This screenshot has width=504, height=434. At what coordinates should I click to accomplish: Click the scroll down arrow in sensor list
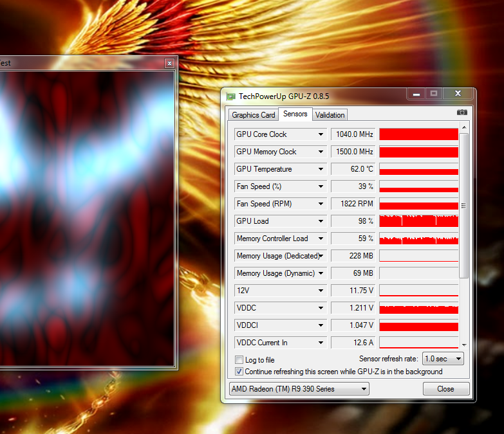(x=464, y=345)
